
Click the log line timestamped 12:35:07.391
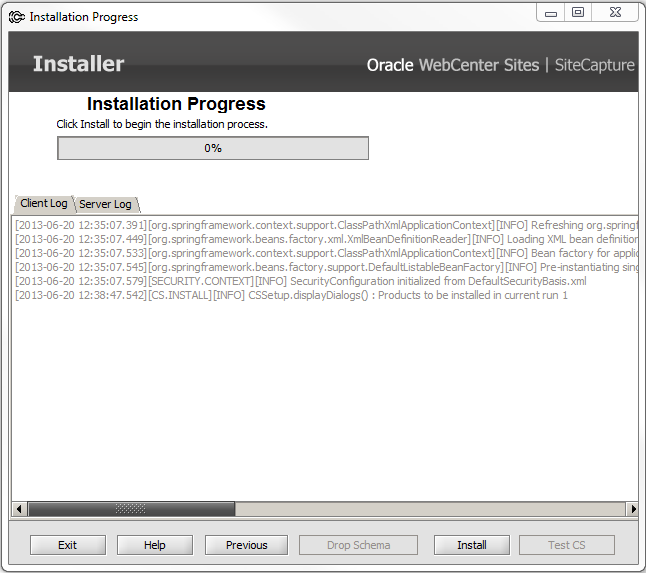326,225
